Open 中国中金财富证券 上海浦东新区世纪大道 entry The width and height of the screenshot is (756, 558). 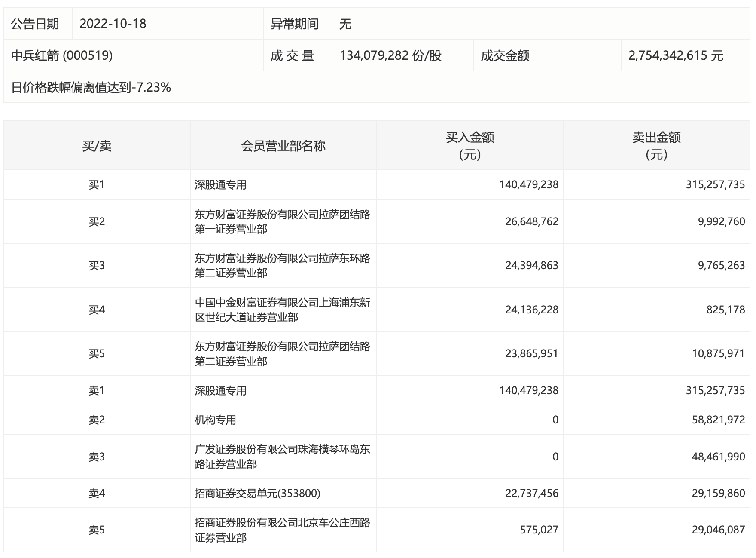point(282,310)
